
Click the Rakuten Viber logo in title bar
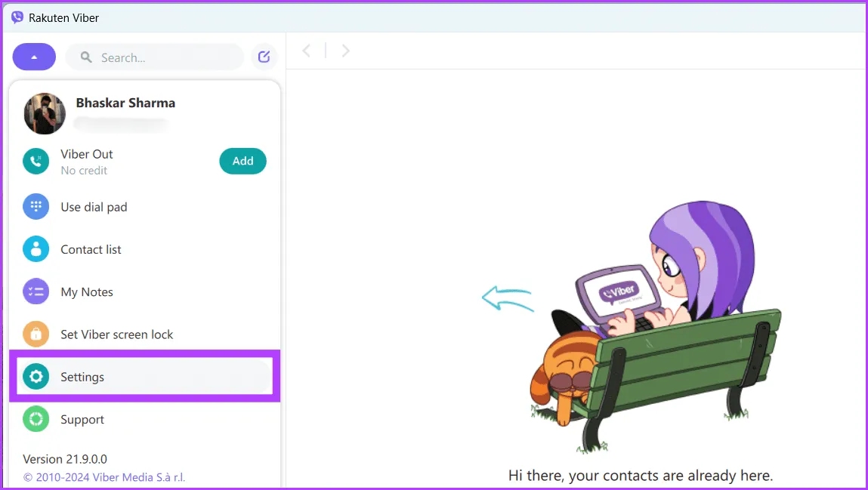[17, 17]
